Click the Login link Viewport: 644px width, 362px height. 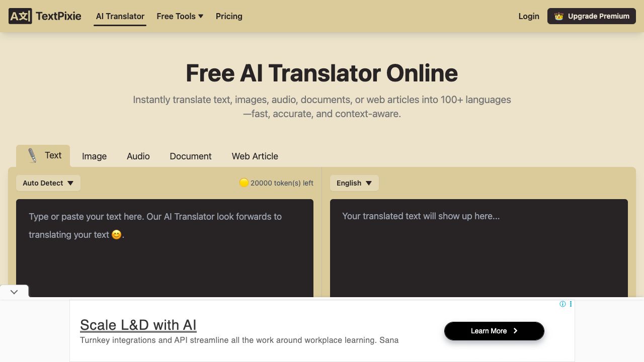click(528, 16)
